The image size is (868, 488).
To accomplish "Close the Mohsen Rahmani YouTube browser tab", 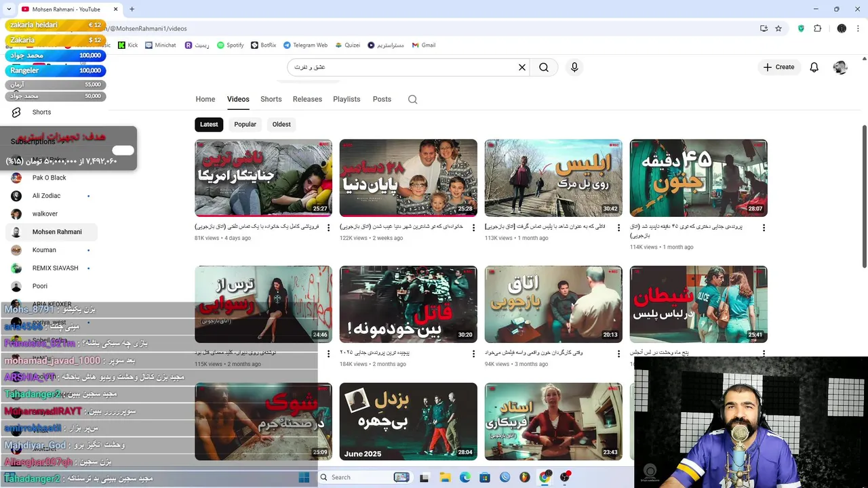I will coord(116,9).
